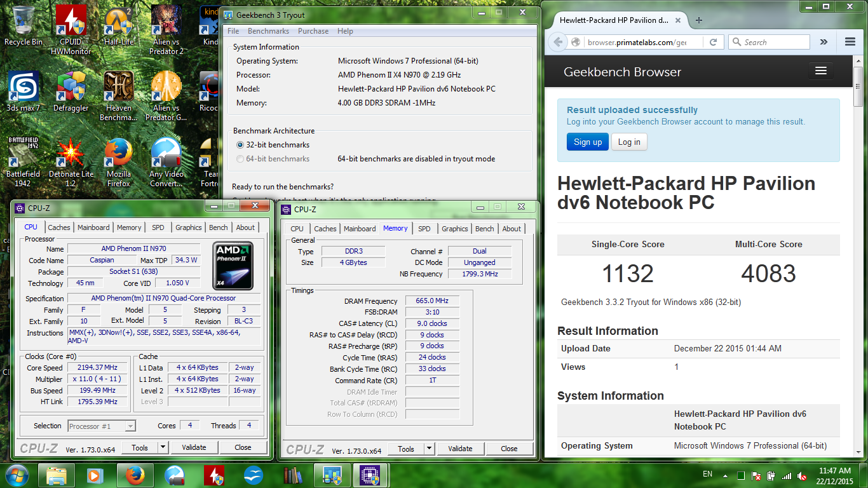Select the Detonate Lite 1.2 desktop icon
Image resolution: width=868 pixels, height=488 pixels.
71,162
